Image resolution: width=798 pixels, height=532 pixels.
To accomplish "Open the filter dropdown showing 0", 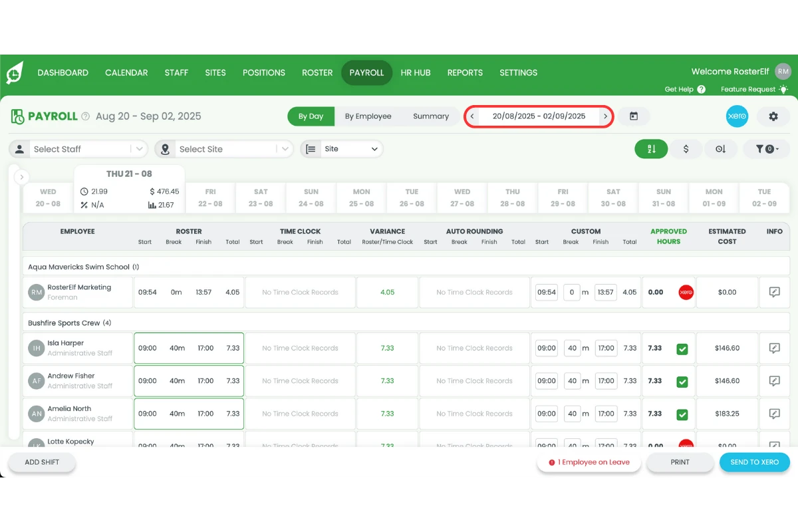I will coord(766,149).
